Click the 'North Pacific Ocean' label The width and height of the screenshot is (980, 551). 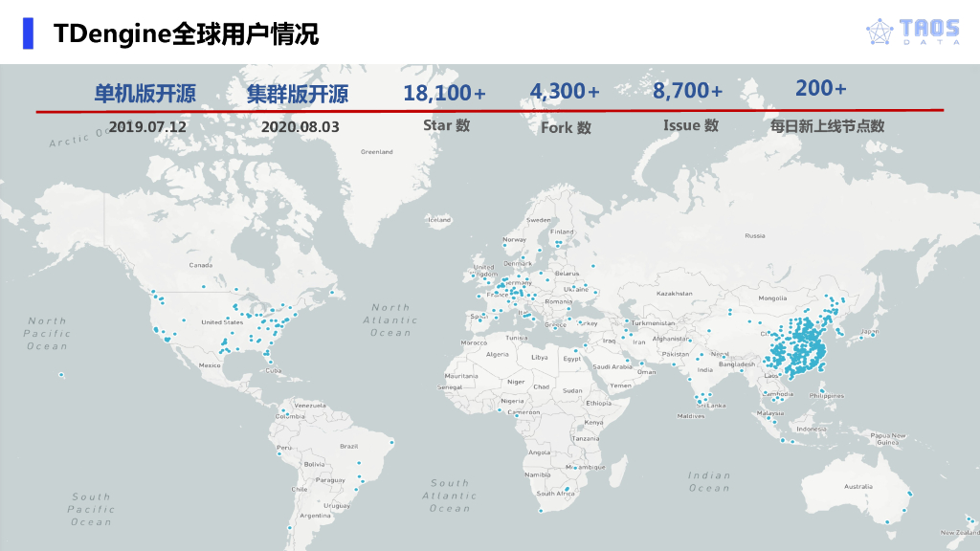pyautogui.click(x=47, y=334)
